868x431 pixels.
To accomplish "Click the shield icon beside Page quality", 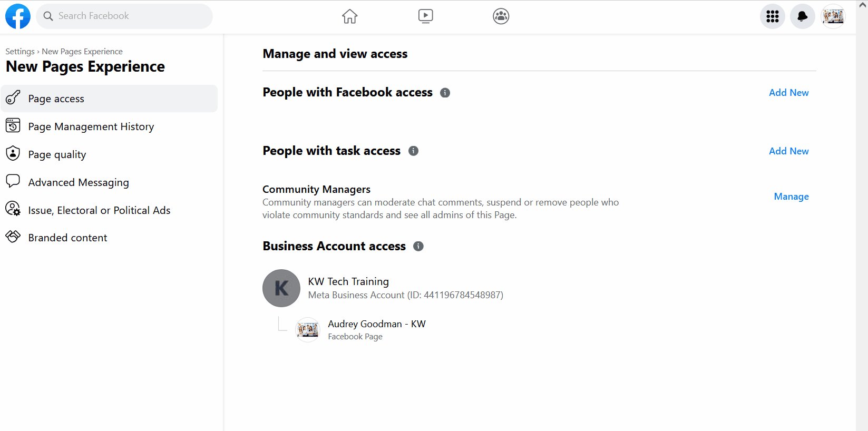I will point(13,154).
